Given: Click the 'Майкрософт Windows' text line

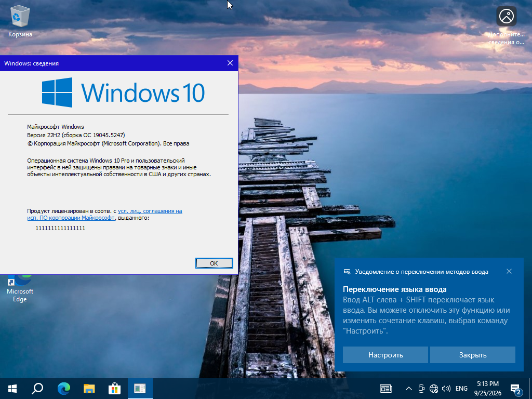Looking at the screenshot, I should point(55,127).
